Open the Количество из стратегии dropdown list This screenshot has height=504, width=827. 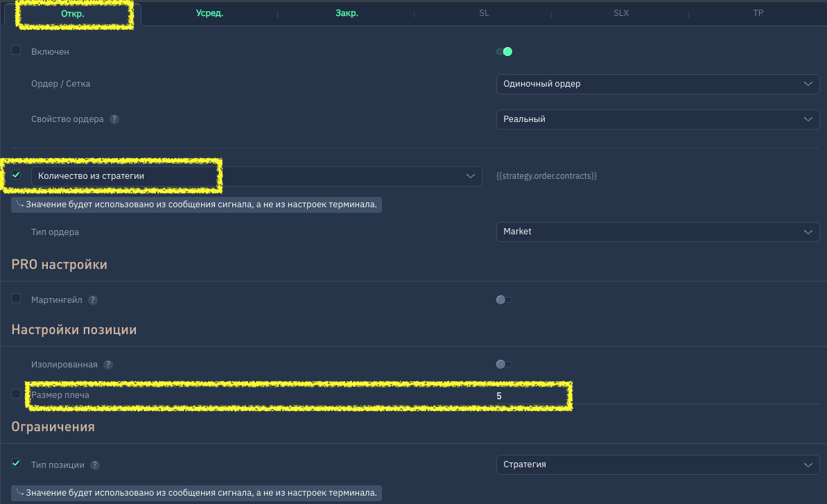point(256,176)
